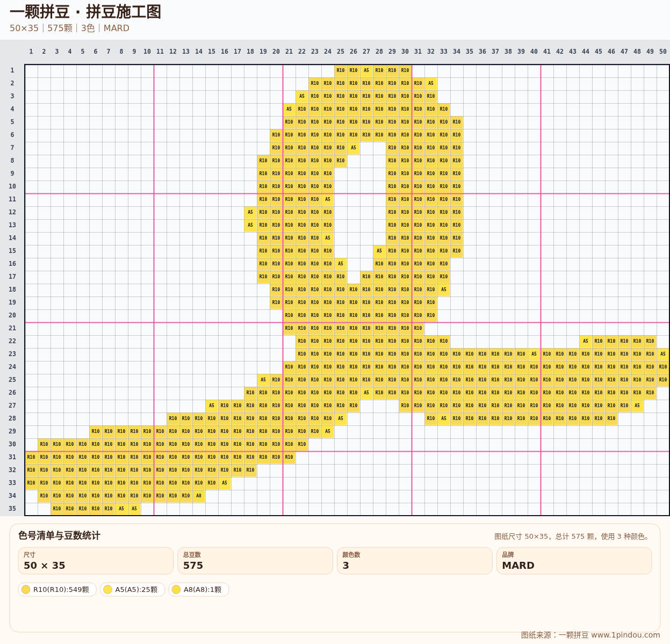Click row header number 6
This screenshot has height=644, width=670.
click(12, 135)
